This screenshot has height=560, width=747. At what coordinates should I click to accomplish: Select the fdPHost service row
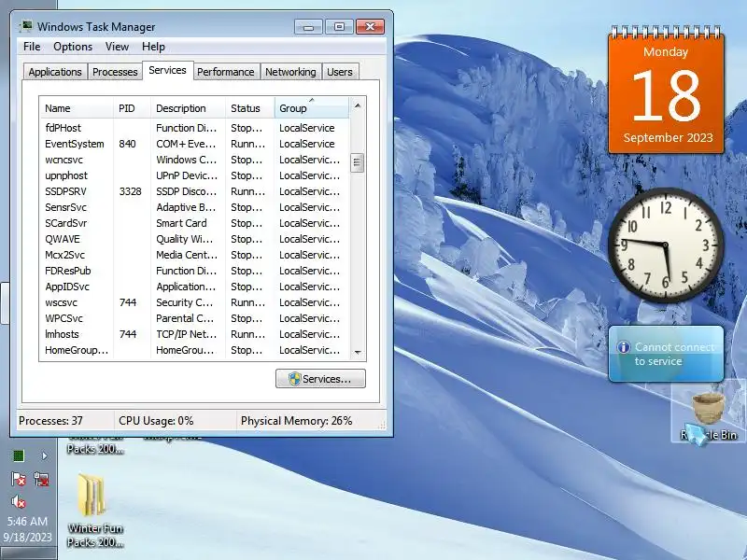point(195,128)
